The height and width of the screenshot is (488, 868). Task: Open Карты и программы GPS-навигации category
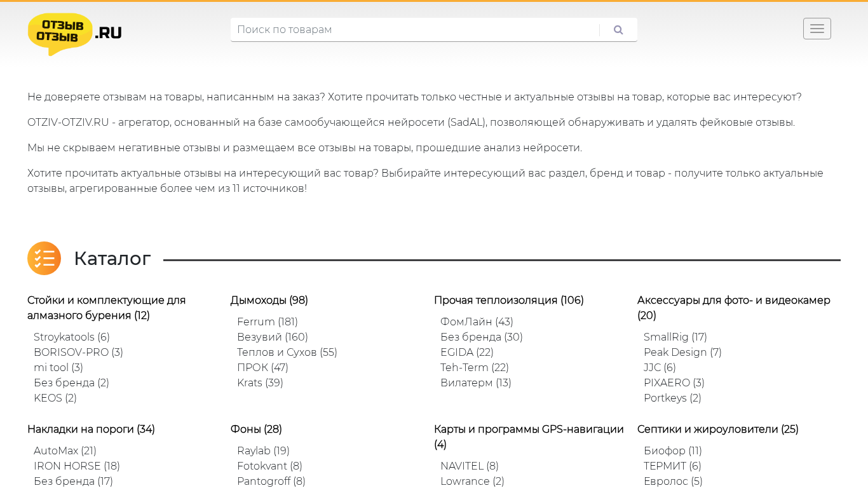(529, 437)
